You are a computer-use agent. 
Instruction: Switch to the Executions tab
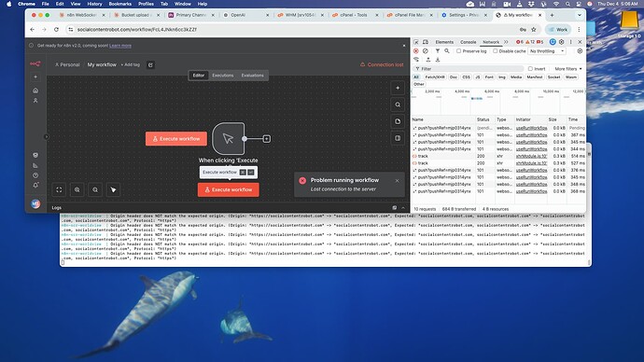tap(223, 76)
